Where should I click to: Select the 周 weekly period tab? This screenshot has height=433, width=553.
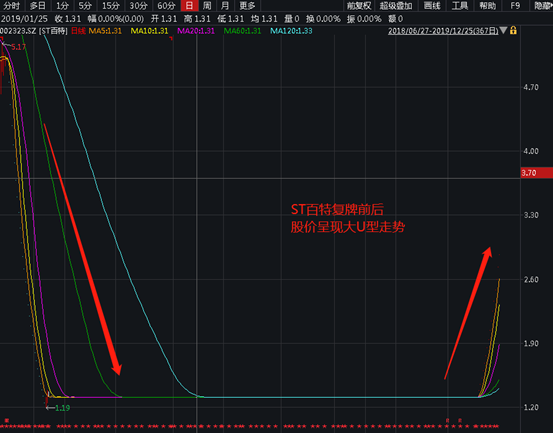point(207,6)
